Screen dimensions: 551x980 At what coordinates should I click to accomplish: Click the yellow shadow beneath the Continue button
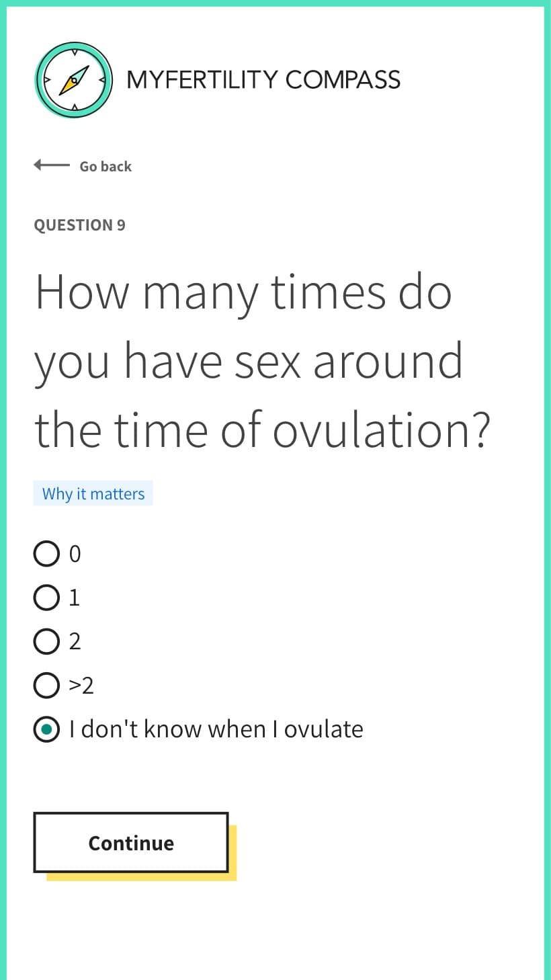142,876
